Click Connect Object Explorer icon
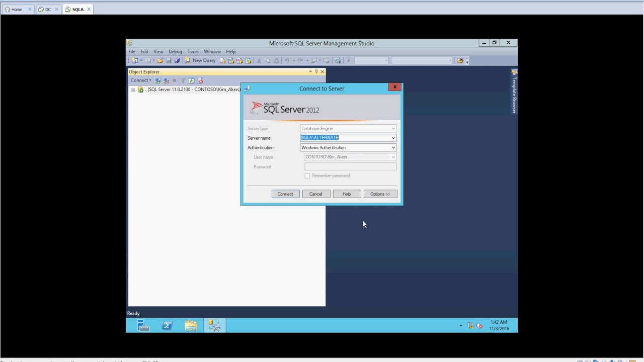 [x=157, y=80]
